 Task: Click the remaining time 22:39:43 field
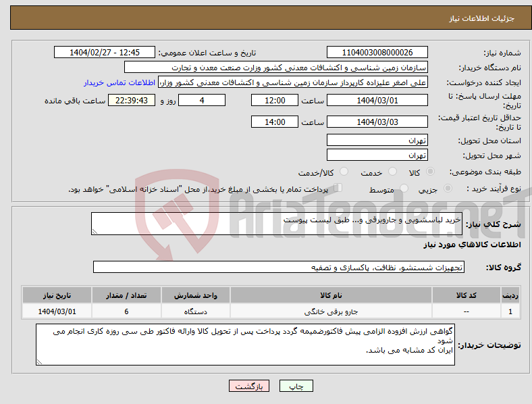click(x=132, y=100)
